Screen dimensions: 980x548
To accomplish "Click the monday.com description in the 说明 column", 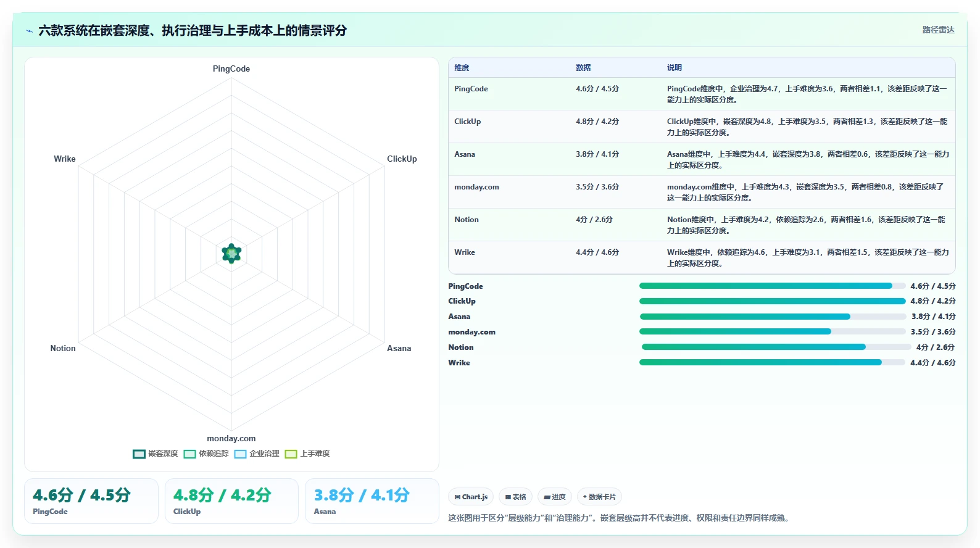I will 805,193.
